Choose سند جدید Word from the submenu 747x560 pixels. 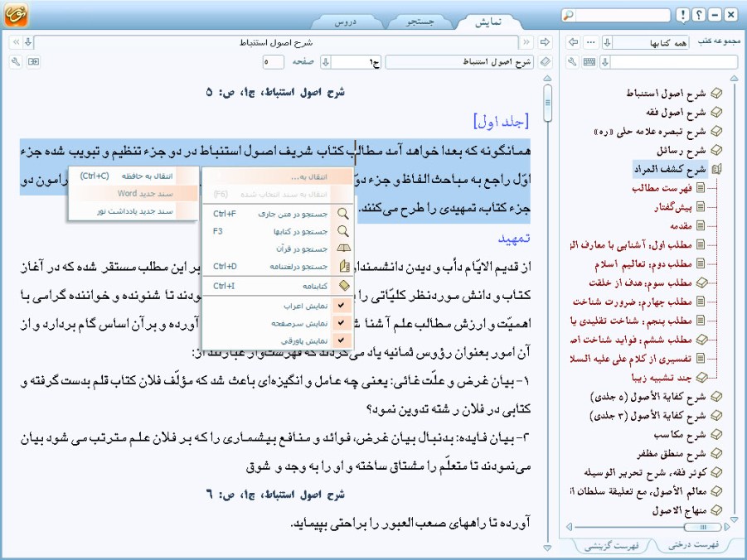click(133, 193)
